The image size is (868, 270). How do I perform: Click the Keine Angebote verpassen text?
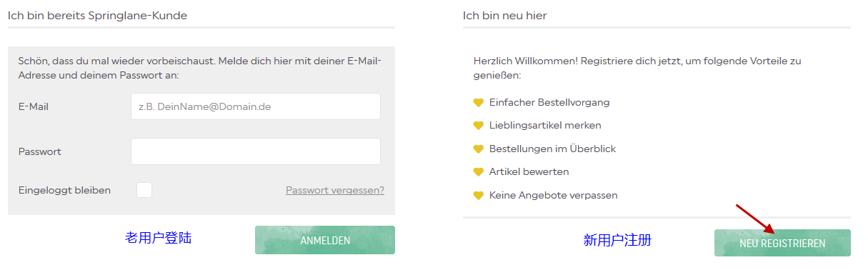coord(554,195)
